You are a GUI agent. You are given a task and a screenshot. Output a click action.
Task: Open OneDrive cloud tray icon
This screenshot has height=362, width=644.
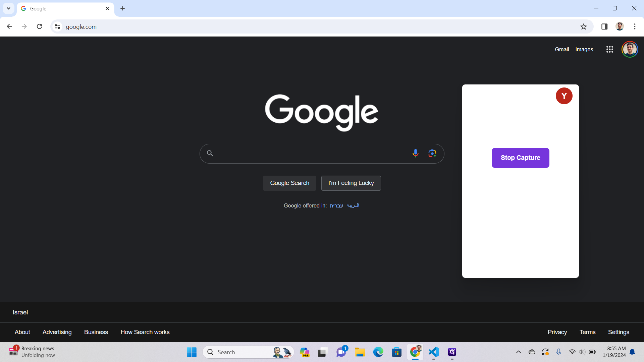pos(532,352)
